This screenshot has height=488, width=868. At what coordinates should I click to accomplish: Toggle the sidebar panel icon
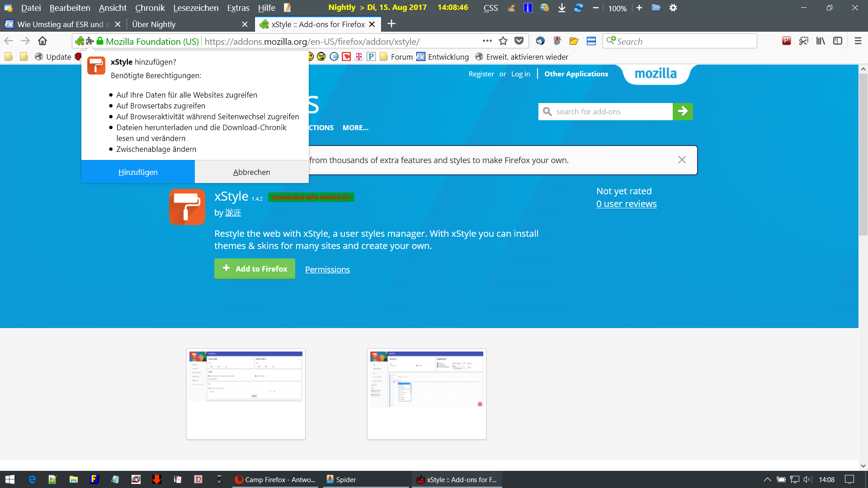coord(838,41)
